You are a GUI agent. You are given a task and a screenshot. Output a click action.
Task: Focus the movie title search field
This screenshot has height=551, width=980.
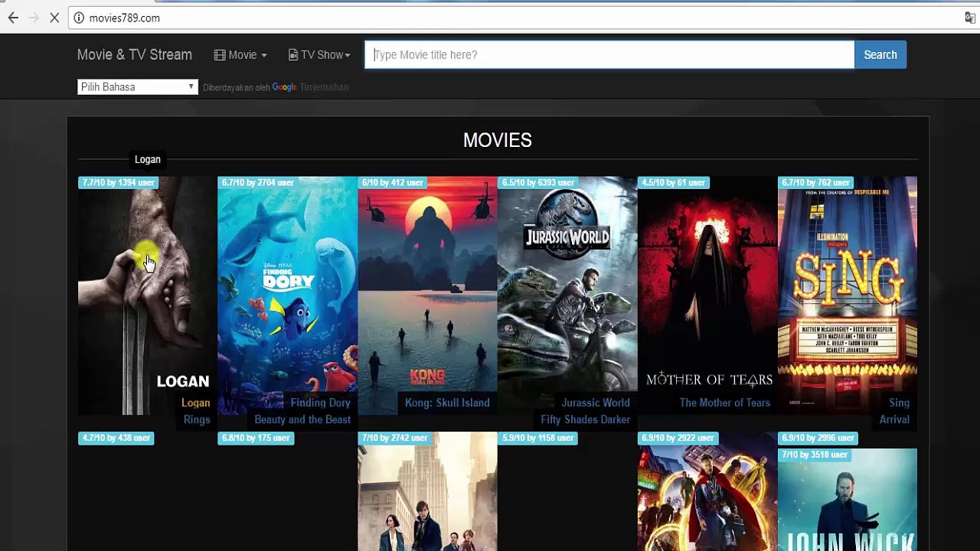[x=609, y=55]
